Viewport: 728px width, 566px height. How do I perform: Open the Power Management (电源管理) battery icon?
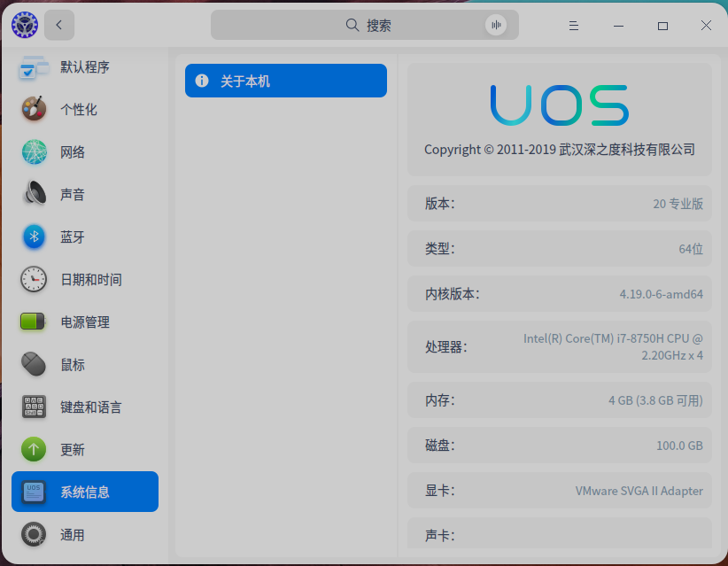click(33, 322)
